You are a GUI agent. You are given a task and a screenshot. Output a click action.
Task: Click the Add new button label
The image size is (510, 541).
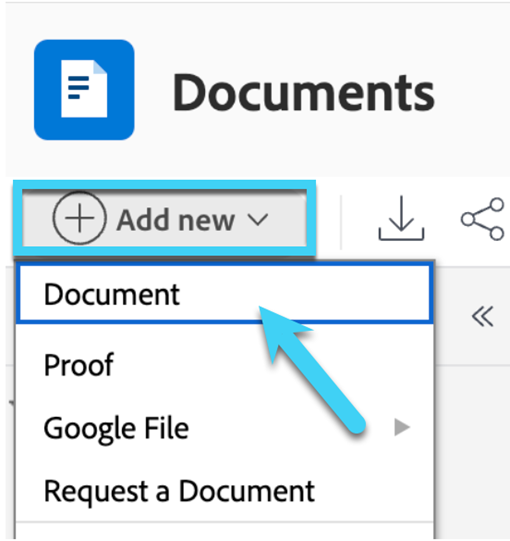tap(176, 220)
